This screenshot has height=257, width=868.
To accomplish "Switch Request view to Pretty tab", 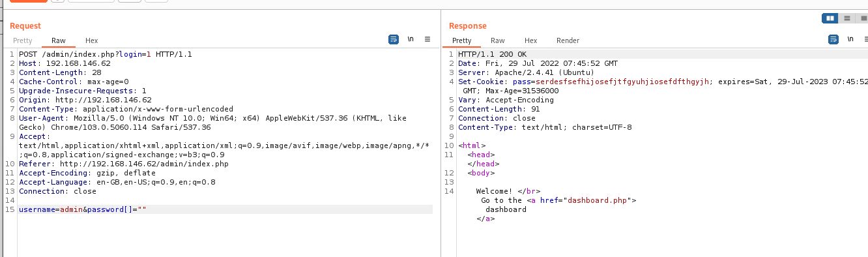I will point(23,40).
